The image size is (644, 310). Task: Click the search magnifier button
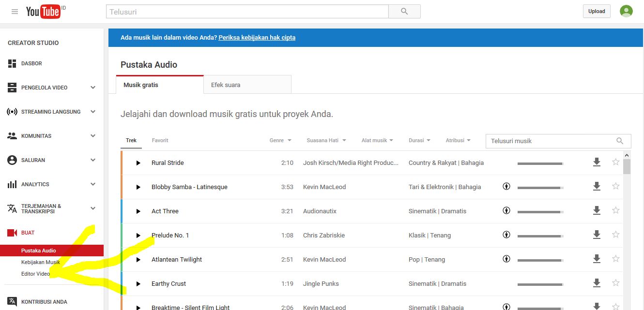click(404, 12)
